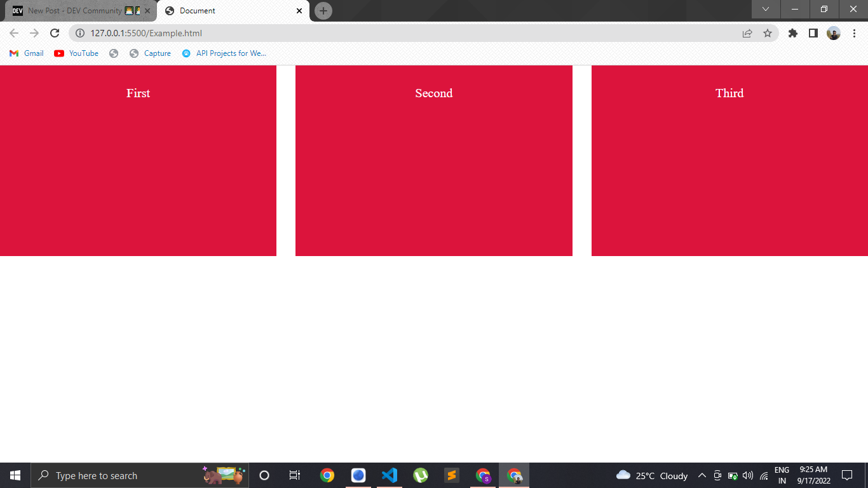Open the Chrome profile avatar menu
868x488 pixels.
pos(834,33)
